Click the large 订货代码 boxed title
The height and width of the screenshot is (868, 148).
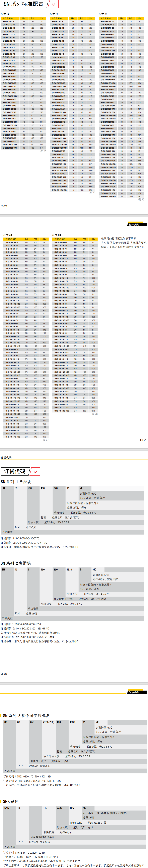(x=15, y=471)
